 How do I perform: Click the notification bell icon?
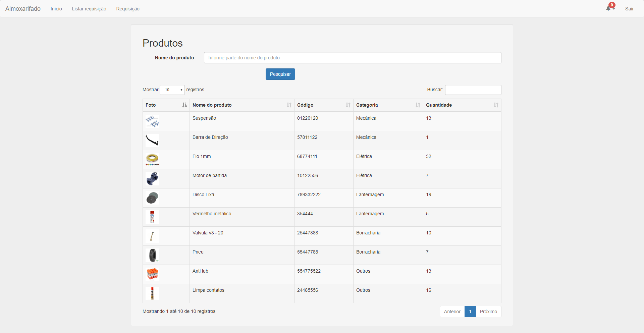tap(609, 8)
